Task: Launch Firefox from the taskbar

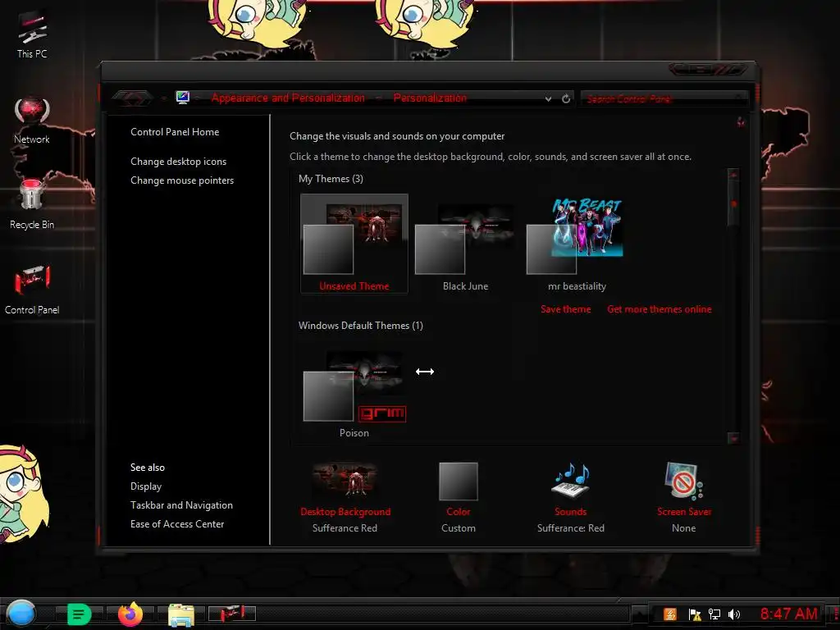Action: [130, 614]
